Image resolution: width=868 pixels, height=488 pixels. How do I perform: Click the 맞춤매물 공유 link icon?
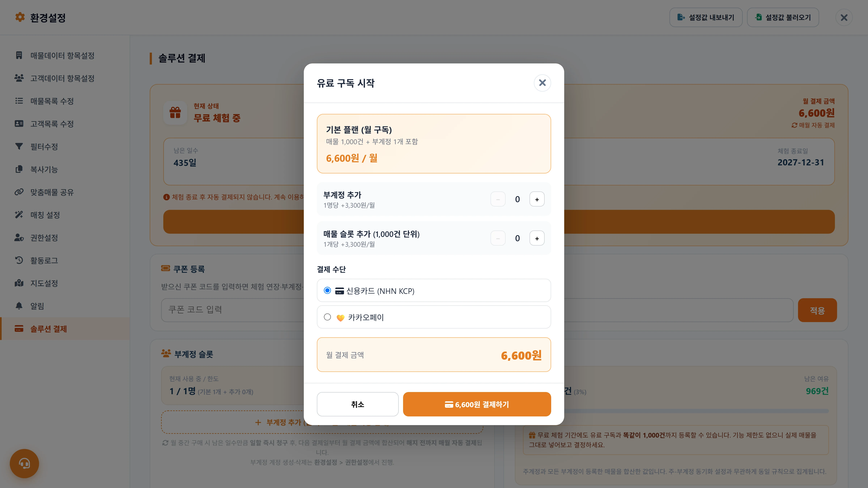point(19,192)
